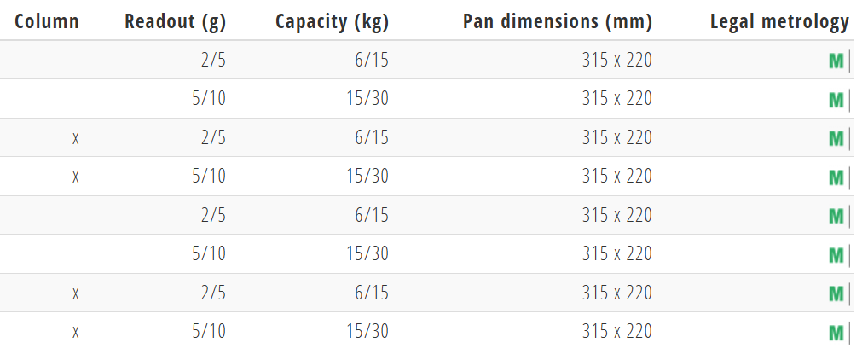
Task: Select the Column x mark in the seventh row
Action: click(75, 293)
